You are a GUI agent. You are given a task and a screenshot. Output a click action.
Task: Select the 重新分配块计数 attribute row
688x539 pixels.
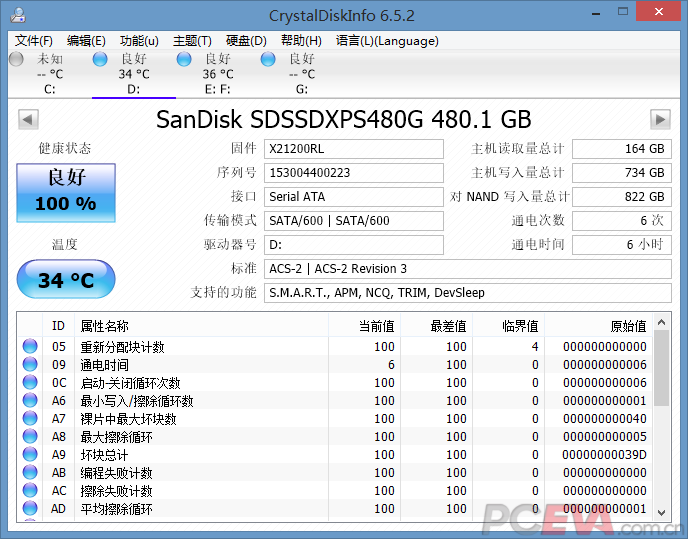click(336, 346)
